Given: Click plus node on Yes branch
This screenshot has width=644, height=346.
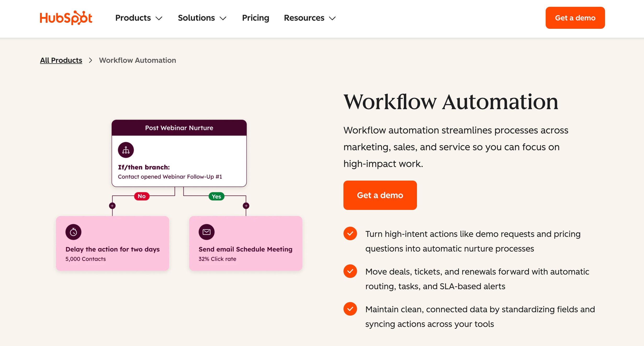Looking at the screenshot, I should tap(246, 206).
